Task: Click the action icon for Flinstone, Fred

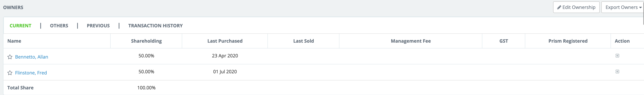Action: (617, 72)
